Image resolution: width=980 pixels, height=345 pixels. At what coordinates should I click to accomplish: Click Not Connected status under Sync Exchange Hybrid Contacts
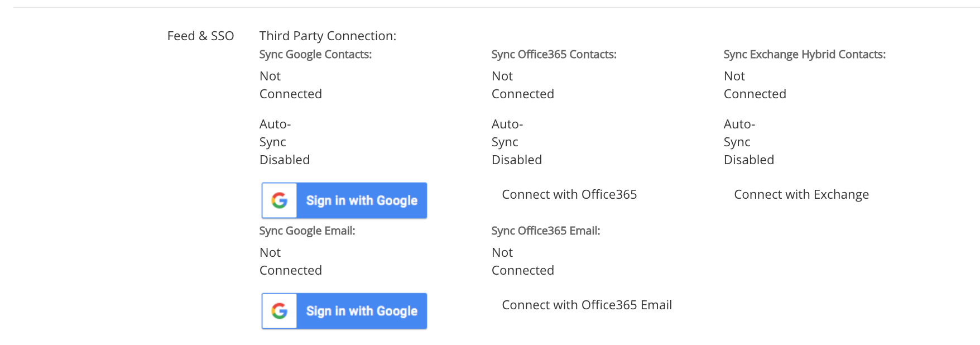coord(755,85)
